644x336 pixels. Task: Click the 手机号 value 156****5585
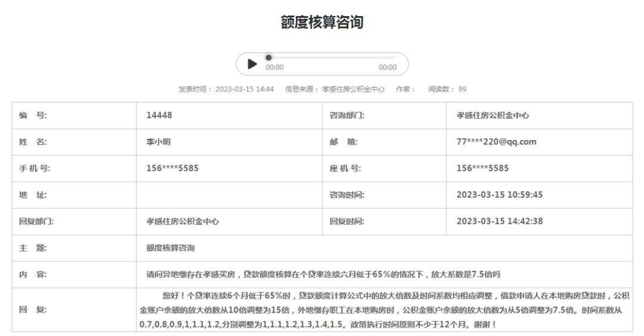click(x=172, y=168)
